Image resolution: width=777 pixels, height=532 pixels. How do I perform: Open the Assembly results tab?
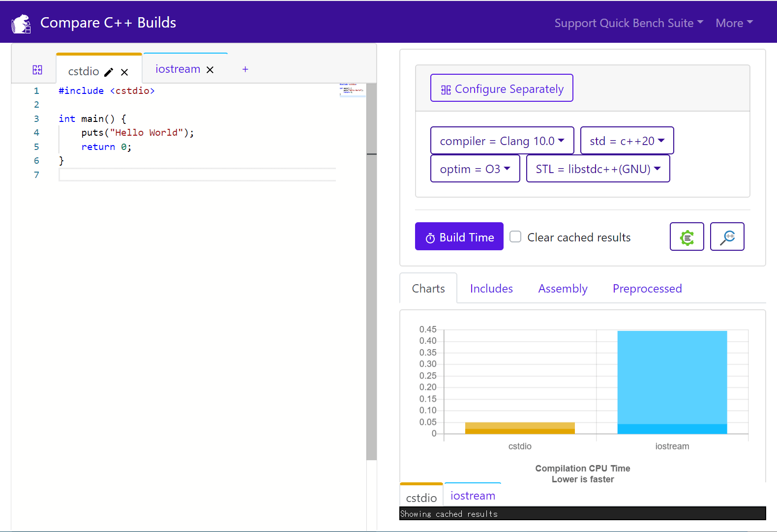[x=563, y=288]
